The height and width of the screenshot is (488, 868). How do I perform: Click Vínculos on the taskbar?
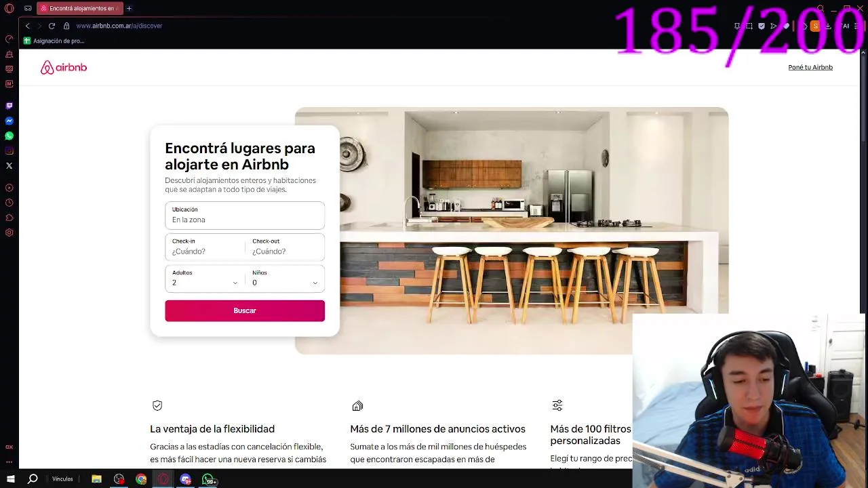62,479
